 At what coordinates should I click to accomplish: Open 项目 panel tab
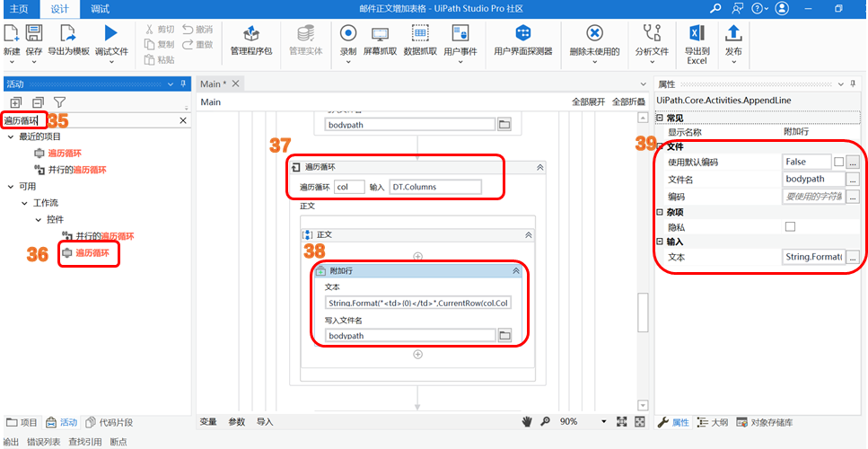click(22, 422)
